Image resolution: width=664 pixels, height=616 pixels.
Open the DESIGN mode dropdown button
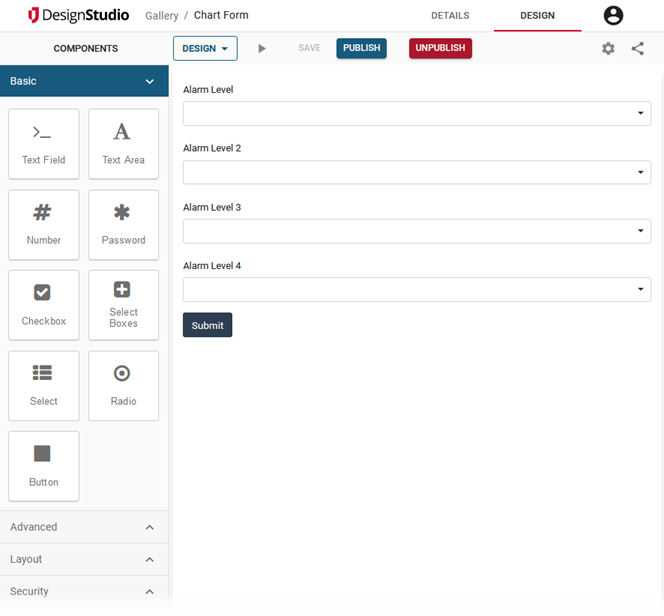pos(205,48)
